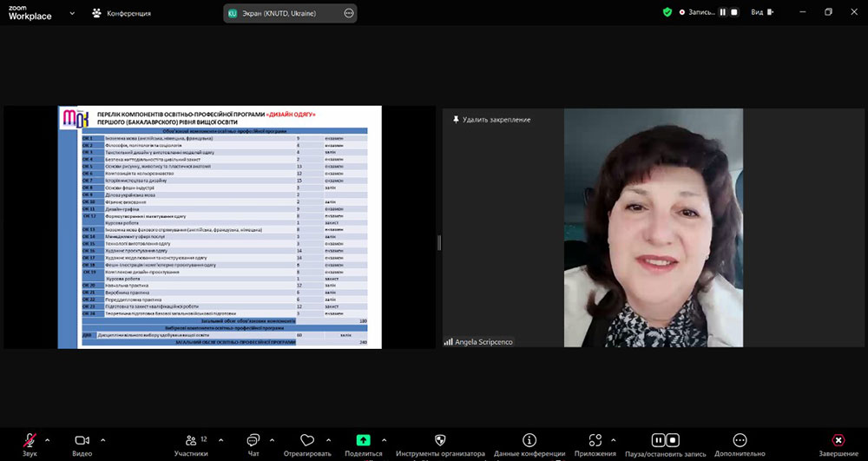The image size is (868, 461).
Task: Expand the arrow next to Приложения
Action: point(613,440)
